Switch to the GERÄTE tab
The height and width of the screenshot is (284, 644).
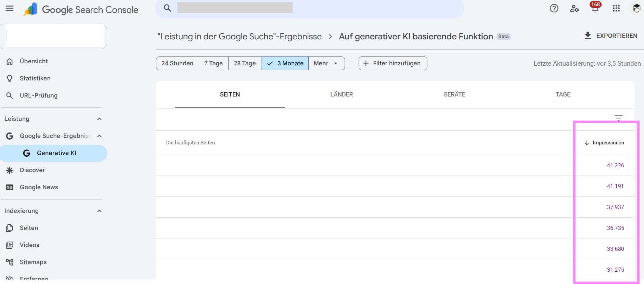[454, 94]
